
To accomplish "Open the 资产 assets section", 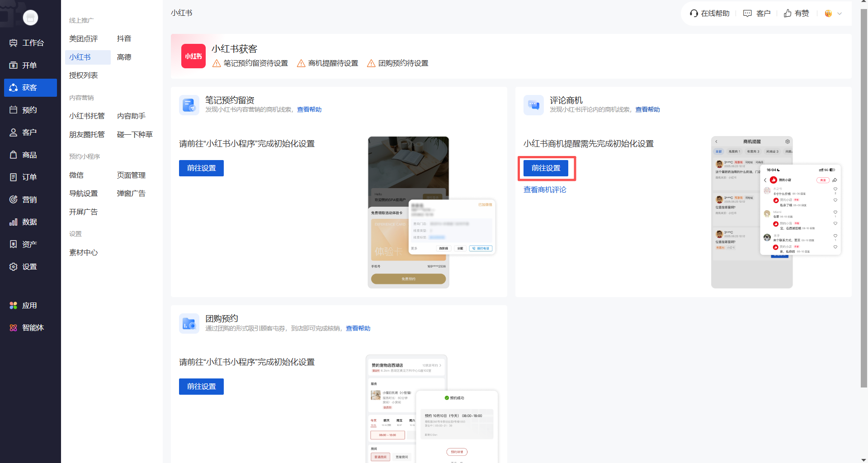I will tap(30, 244).
